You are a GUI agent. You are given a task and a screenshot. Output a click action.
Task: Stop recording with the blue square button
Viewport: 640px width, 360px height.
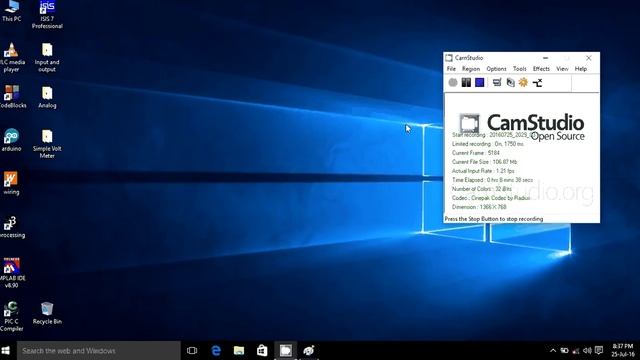tap(480, 82)
